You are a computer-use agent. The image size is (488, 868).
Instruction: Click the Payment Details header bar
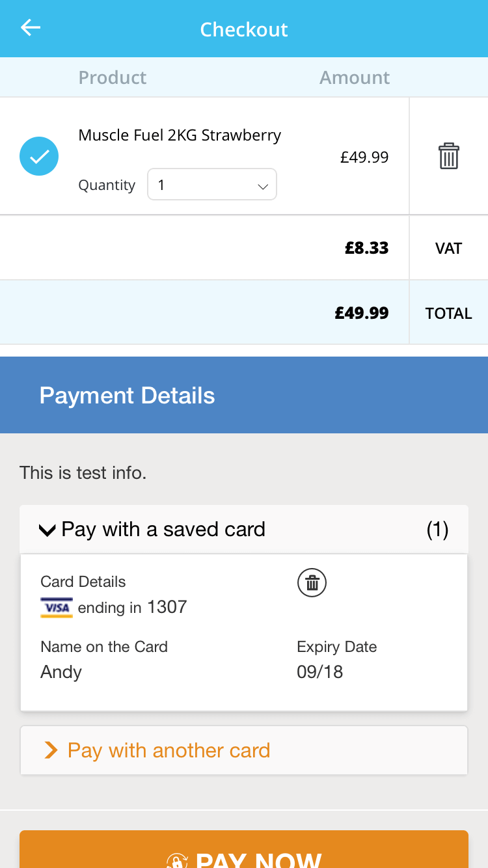pyautogui.click(x=243, y=395)
